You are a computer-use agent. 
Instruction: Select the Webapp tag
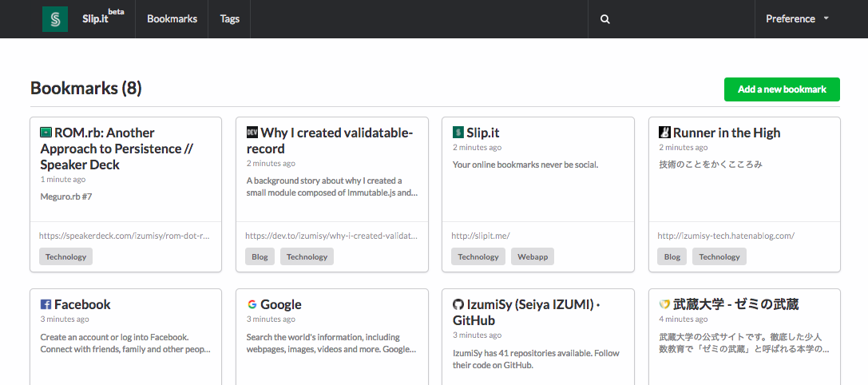[533, 256]
